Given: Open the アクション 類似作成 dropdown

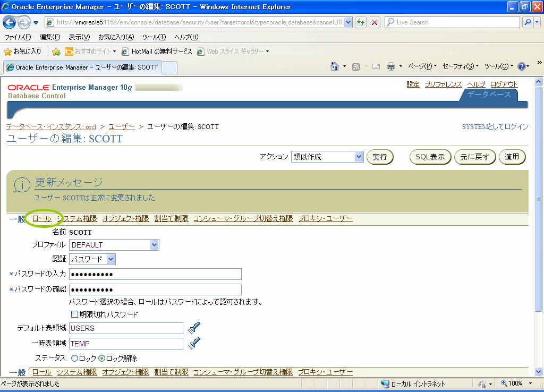Looking at the screenshot, I should click(327, 157).
